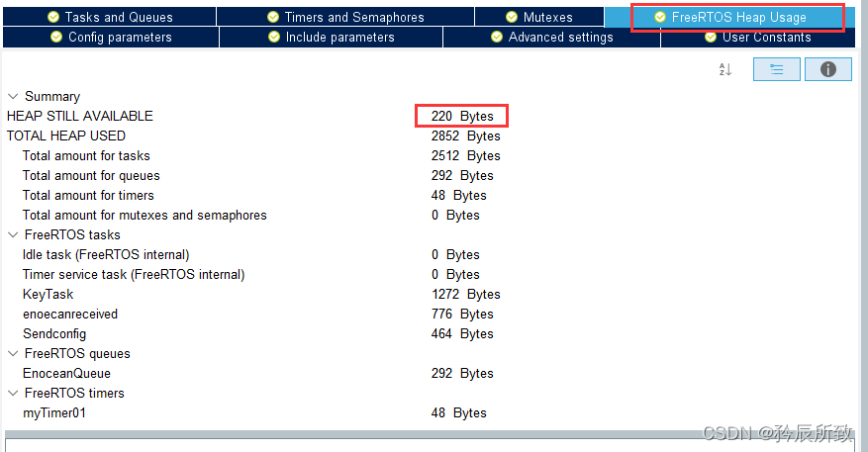Switch to the User Constants tab
This screenshot has height=452, width=868.
coord(757,37)
